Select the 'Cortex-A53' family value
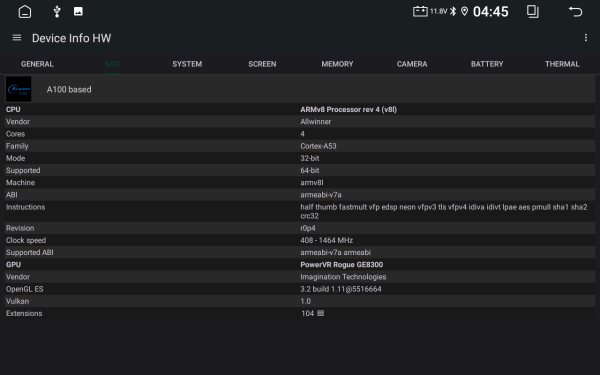The width and height of the screenshot is (600, 375). (x=318, y=146)
